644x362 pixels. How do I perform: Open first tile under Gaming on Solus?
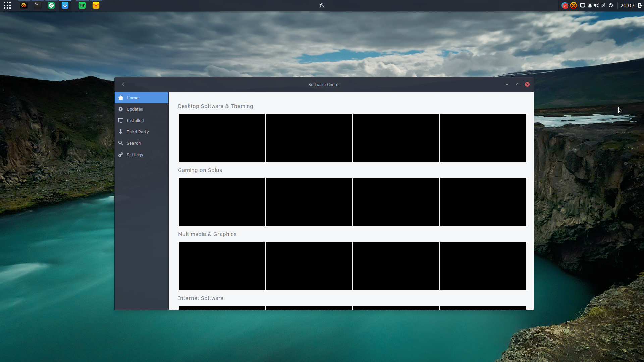pos(222,202)
